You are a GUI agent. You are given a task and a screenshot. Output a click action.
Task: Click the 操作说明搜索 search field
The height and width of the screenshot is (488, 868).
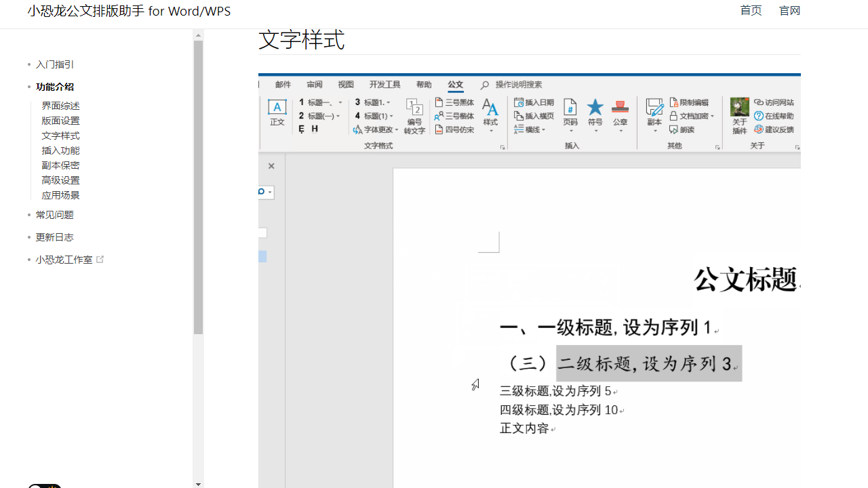tap(519, 84)
